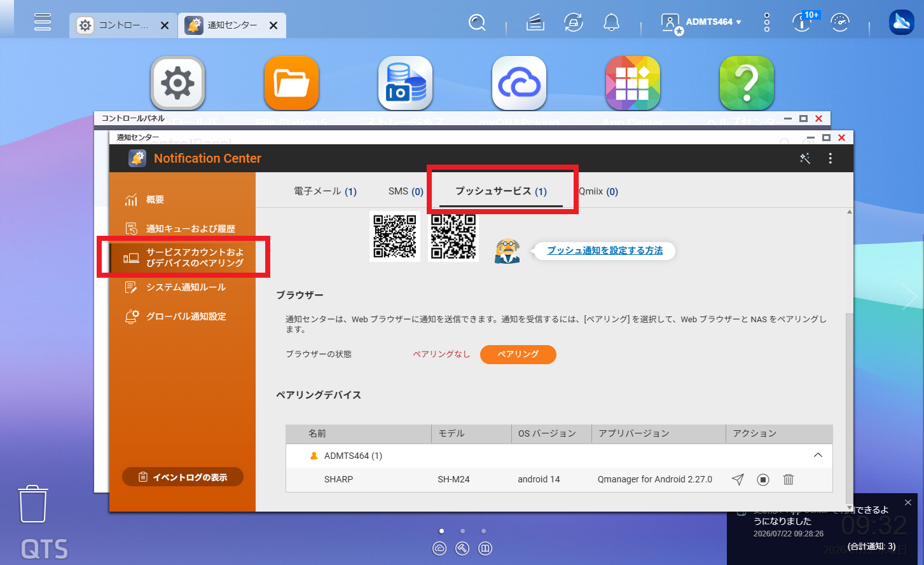The image size is (924, 565).
Task: Select the コントロール taskbar tab
Action: [x=123, y=25]
